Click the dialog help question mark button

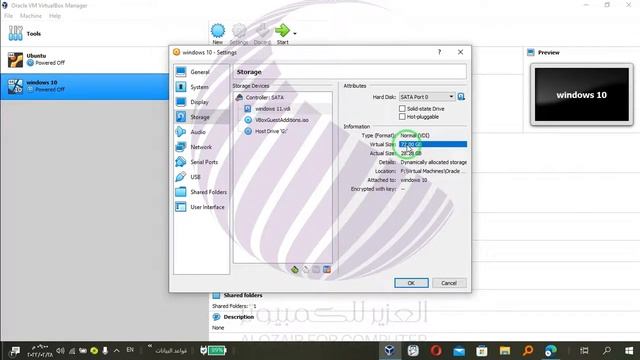[440, 52]
